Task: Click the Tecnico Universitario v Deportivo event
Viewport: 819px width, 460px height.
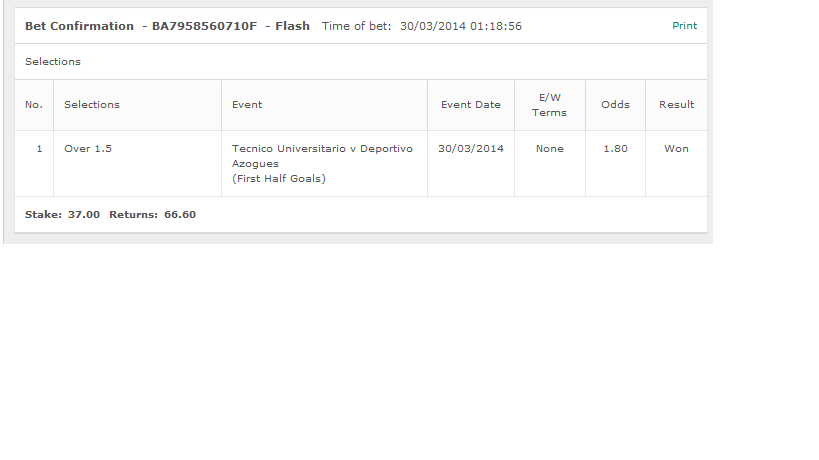Action: (x=322, y=156)
